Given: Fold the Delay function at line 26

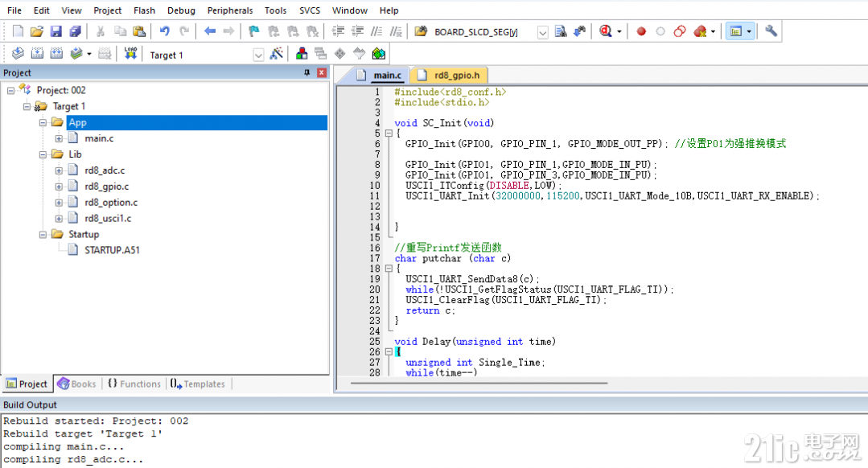Looking at the screenshot, I should [389, 352].
